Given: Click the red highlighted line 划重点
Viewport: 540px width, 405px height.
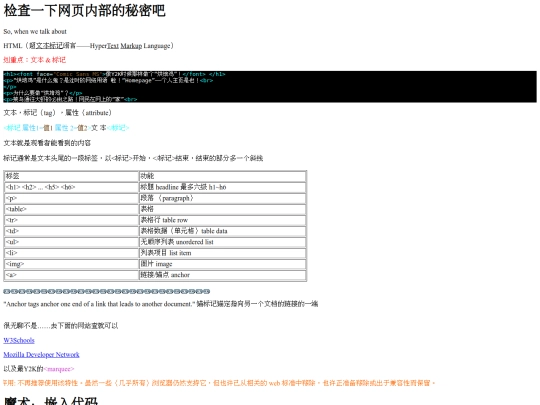Looking at the screenshot, I should 34,60.
